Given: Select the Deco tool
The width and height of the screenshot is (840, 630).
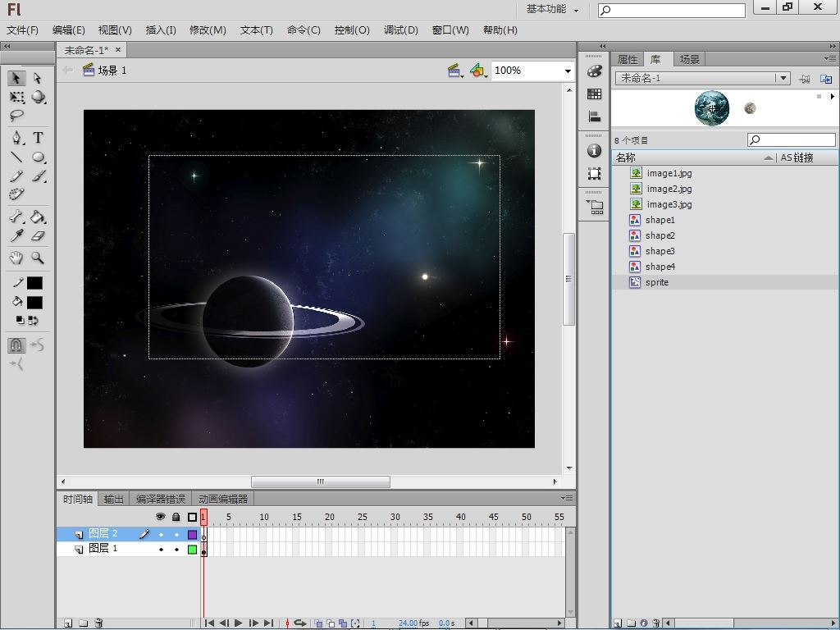Looking at the screenshot, I should coord(16,194).
